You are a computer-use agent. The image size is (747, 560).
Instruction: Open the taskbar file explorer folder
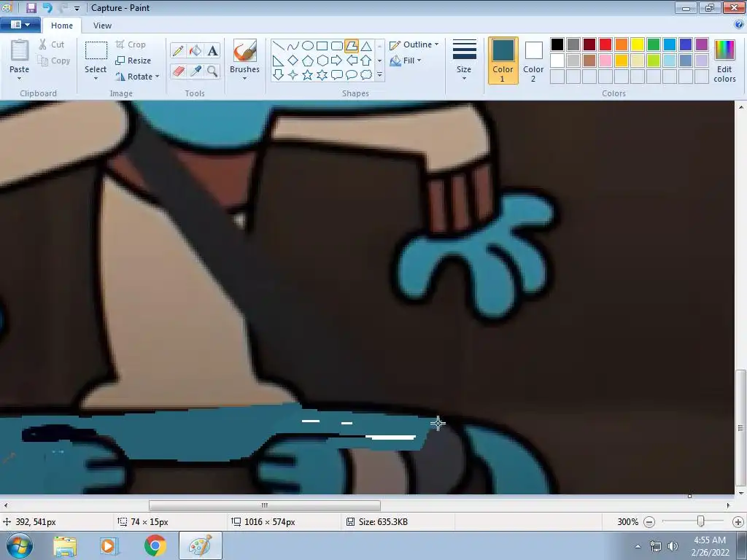(x=65, y=545)
